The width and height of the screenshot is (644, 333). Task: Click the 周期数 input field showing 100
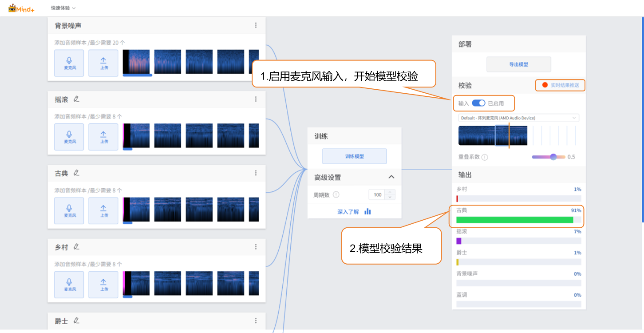coord(378,195)
